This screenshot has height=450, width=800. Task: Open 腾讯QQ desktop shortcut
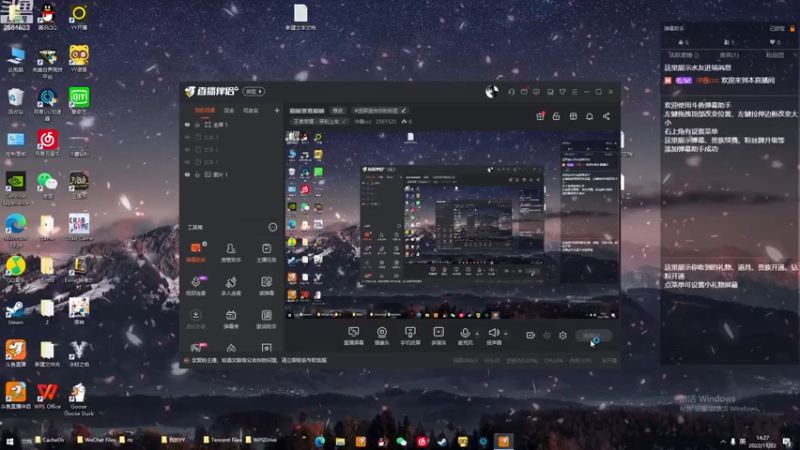pyautogui.click(x=47, y=16)
